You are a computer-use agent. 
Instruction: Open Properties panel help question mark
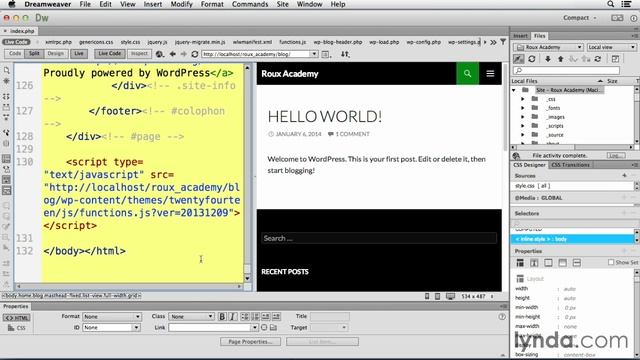[502, 316]
